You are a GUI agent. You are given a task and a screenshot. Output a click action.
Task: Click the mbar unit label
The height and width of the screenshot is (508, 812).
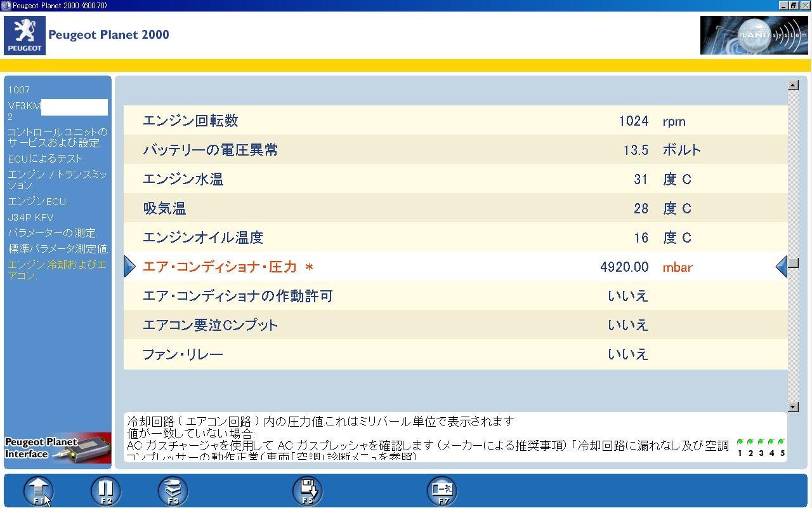point(678,267)
